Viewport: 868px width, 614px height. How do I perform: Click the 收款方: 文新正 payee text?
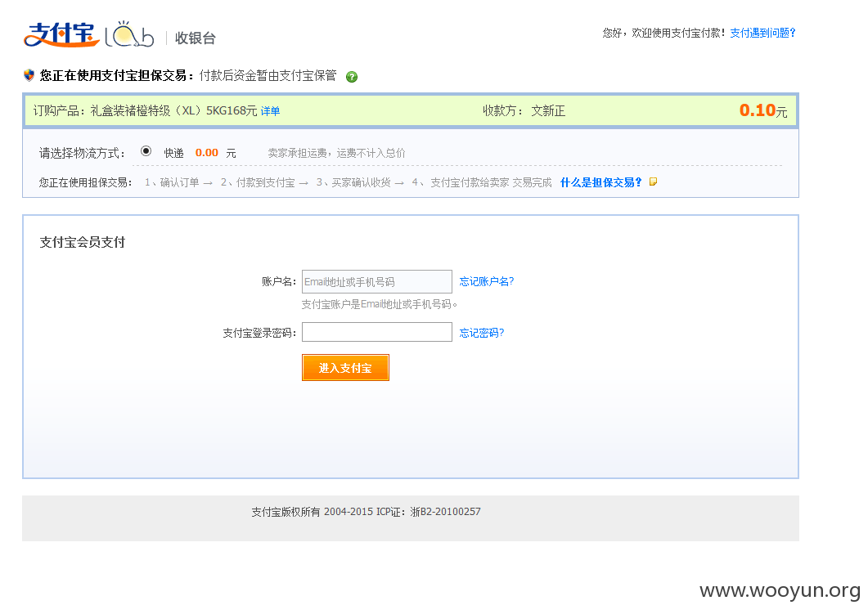(524, 111)
